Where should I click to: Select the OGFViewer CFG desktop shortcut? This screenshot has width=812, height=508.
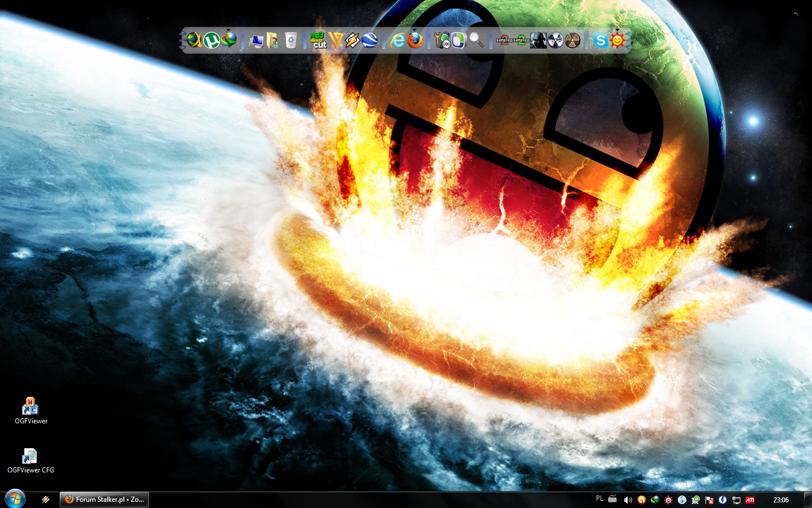[x=30, y=461]
